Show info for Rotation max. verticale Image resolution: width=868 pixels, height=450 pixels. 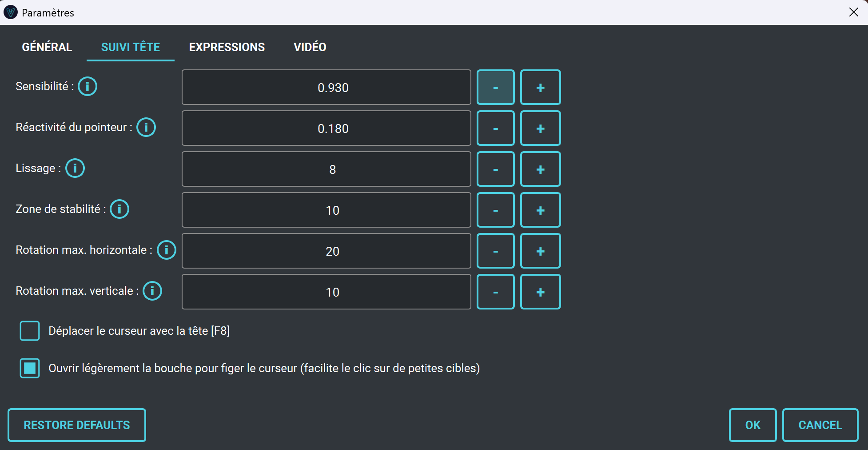point(152,291)
